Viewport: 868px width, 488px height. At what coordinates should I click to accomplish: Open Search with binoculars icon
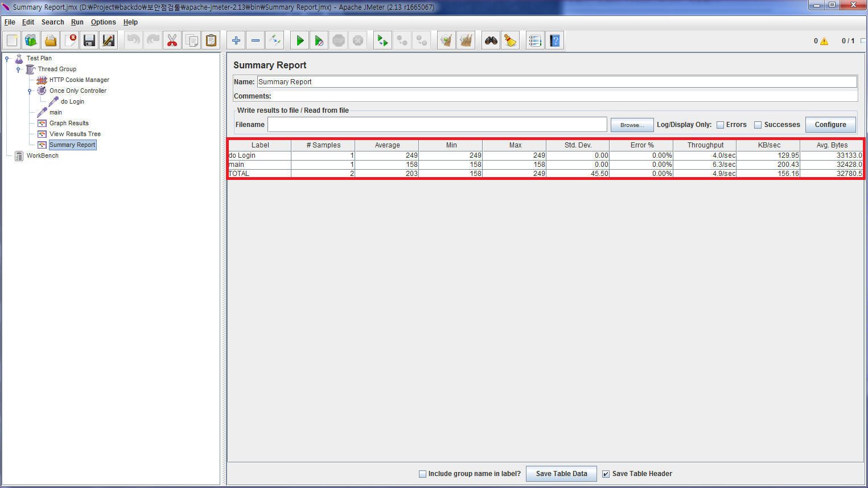[x=491, y=40]
